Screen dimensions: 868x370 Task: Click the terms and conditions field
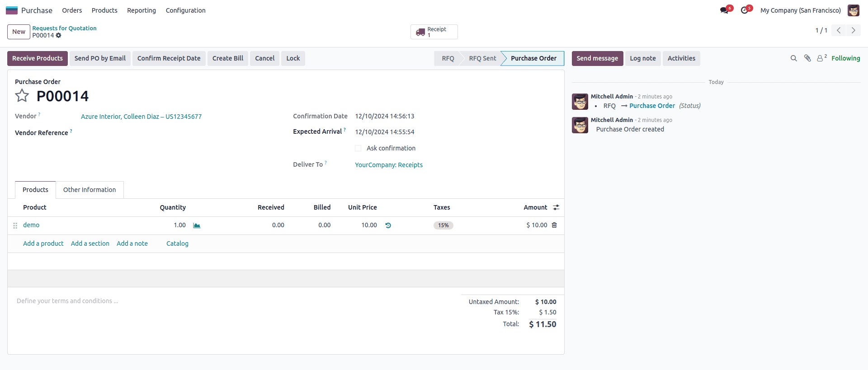click(235, 301)
